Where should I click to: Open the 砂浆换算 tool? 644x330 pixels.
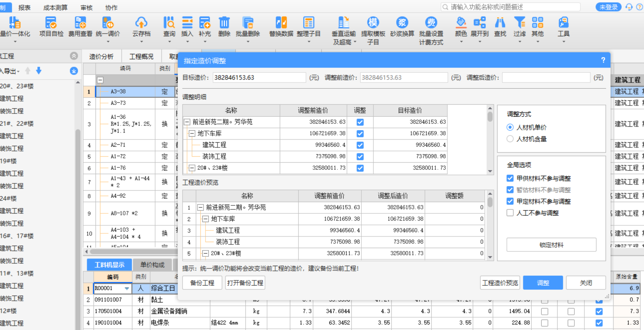coord(402,27)
